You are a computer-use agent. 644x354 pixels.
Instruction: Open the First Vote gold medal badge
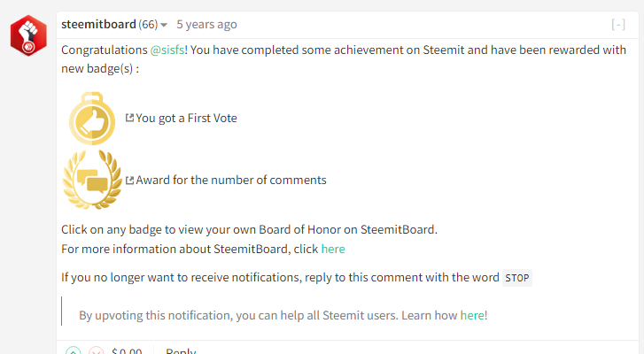point(92,119)
